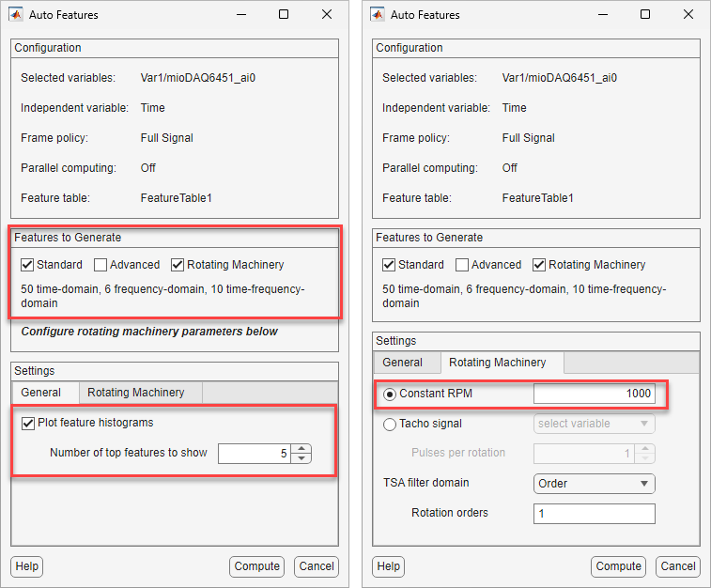The height and width of the screenshot is (588, 711).
Task: Toggle Plot feature histograms checkbox
Action: pos(28,423)
